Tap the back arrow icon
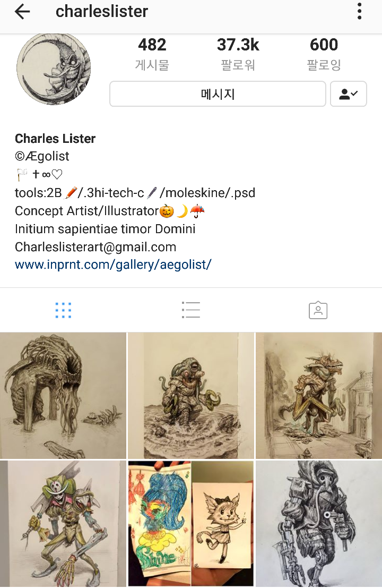Viewport: 382px width, 588px height. pyautogui.click(x=22, y=12)
